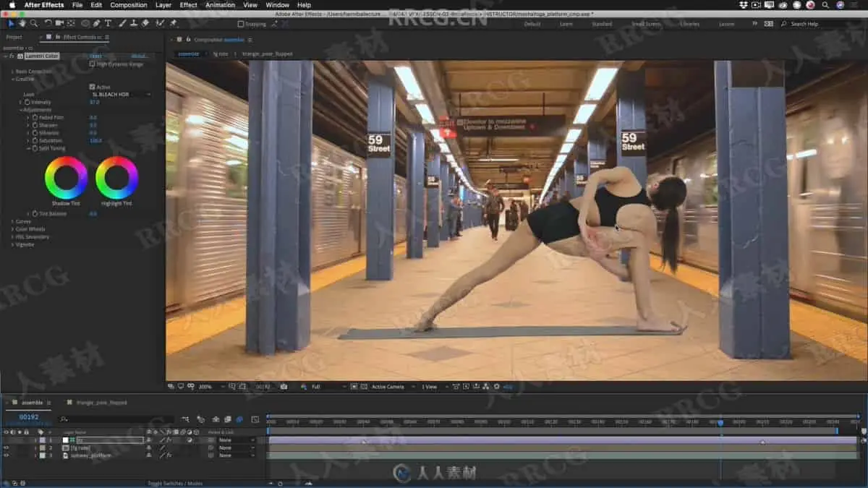Open the Look dropdown showing SL BLEACH HDR
The width and height of the screenshot is (868, 488).
(x=120, y=95)
